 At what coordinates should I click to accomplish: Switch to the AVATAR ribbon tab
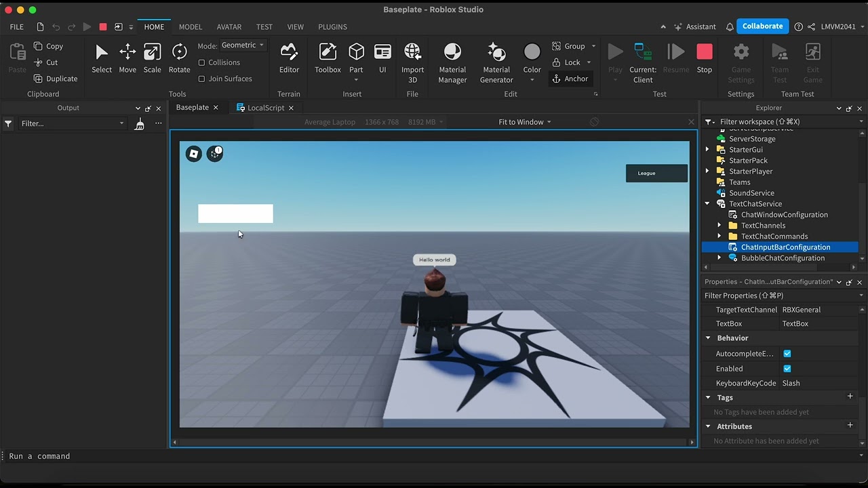click(229, 27)
